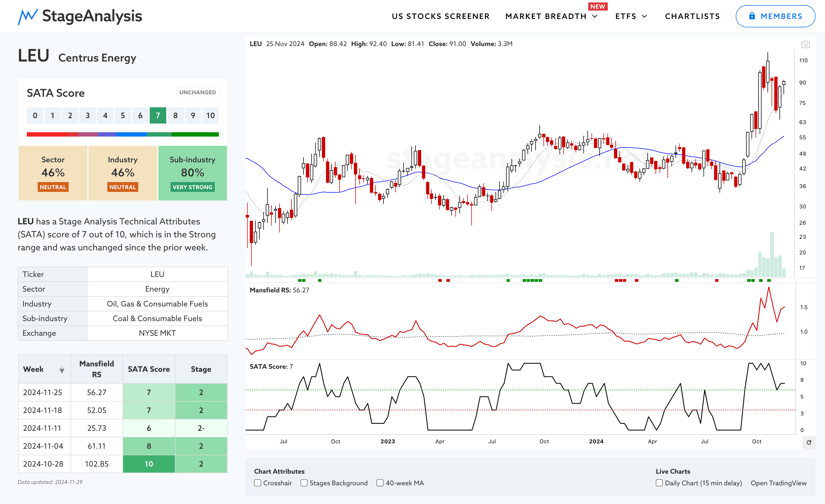Click the LEU ticker value in table
The height and width of the screenshot is (504, 825).
pyautogui.click(x=157, y=274)
